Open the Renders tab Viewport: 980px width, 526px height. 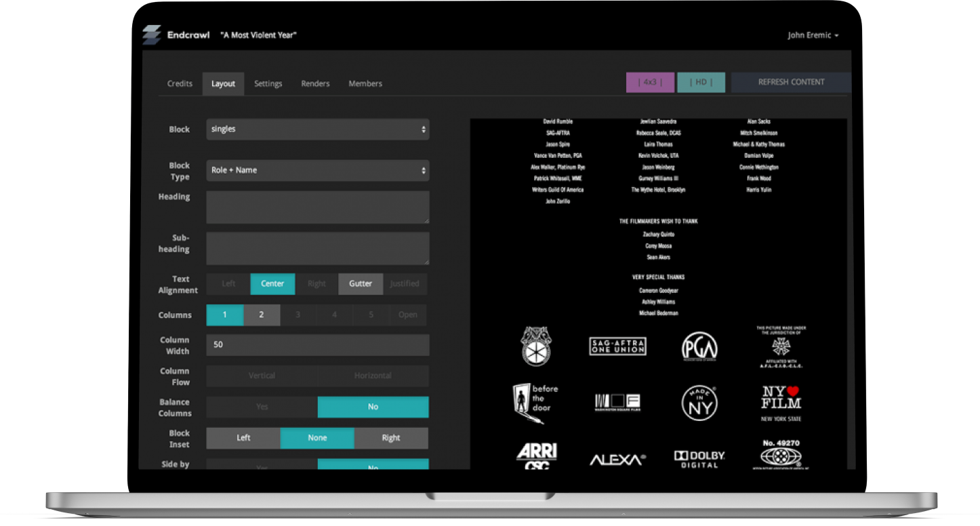click(x=315, y=84)
